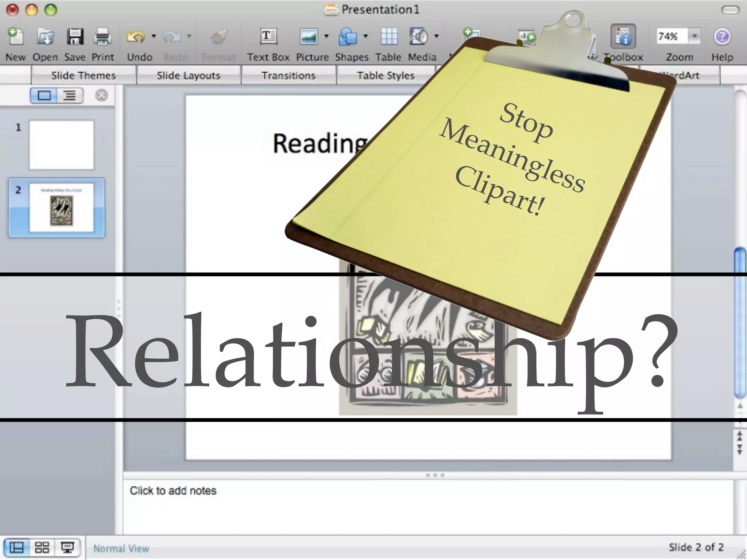Viewport: 747px width, 560px height.
Task: Open the Slide Layouts tab
Action: 189,75
